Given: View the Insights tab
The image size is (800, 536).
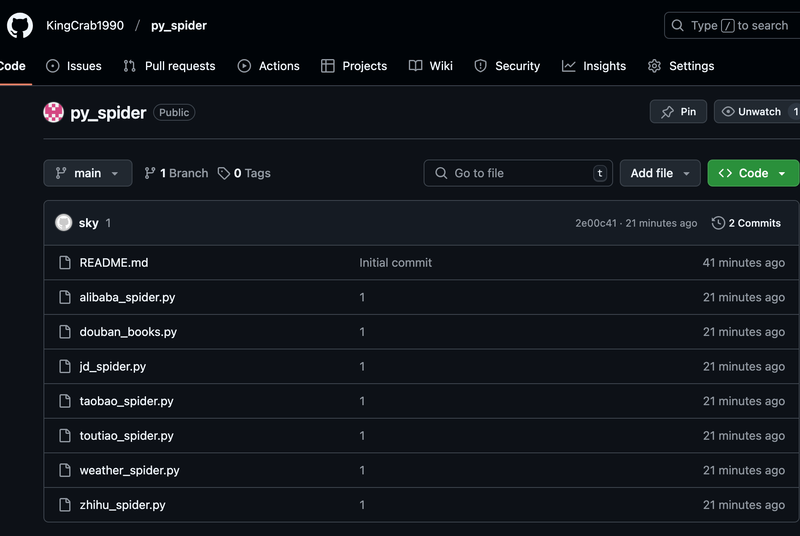Looking at the screenshot, I should [x=594, y=66].
